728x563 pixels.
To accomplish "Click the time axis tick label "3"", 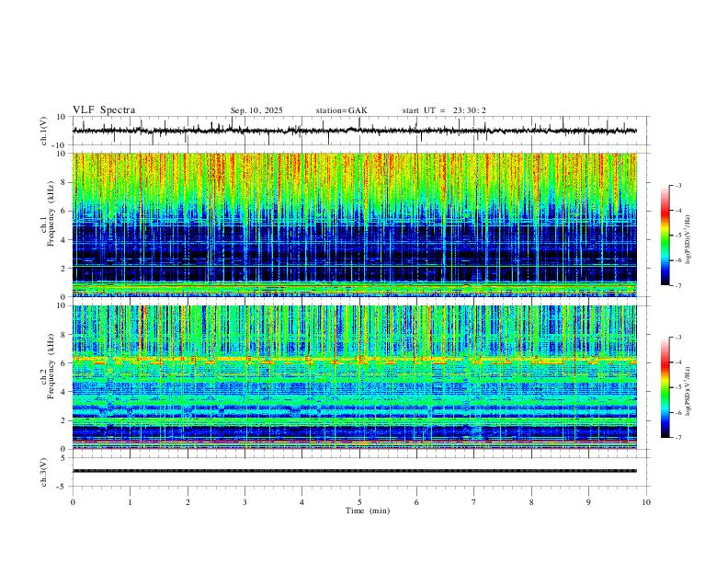I will pos(245,502).
